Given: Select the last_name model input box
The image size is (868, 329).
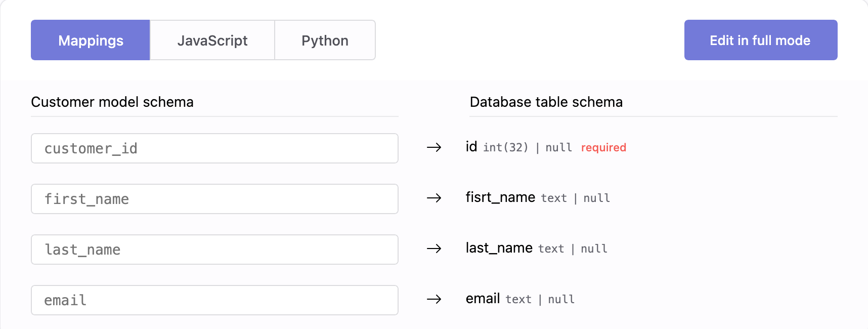Looking at the screenshot, I should (x=214, y=250).
